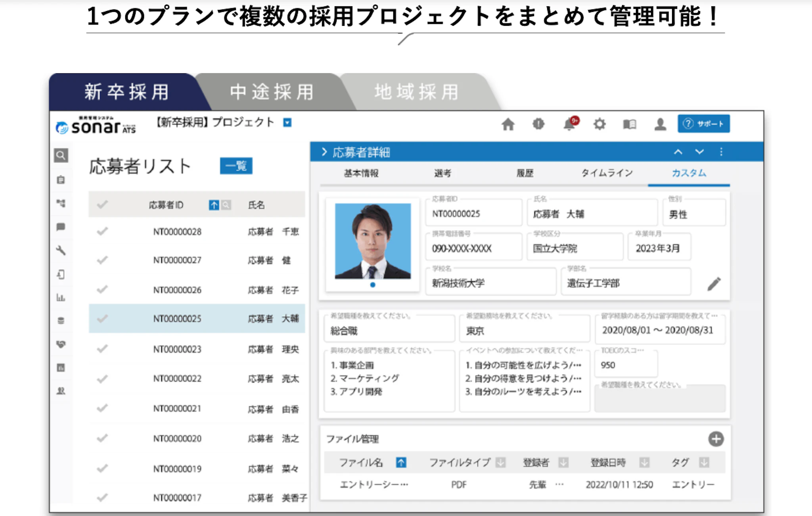Click the home icon in header

pos(508,124)
